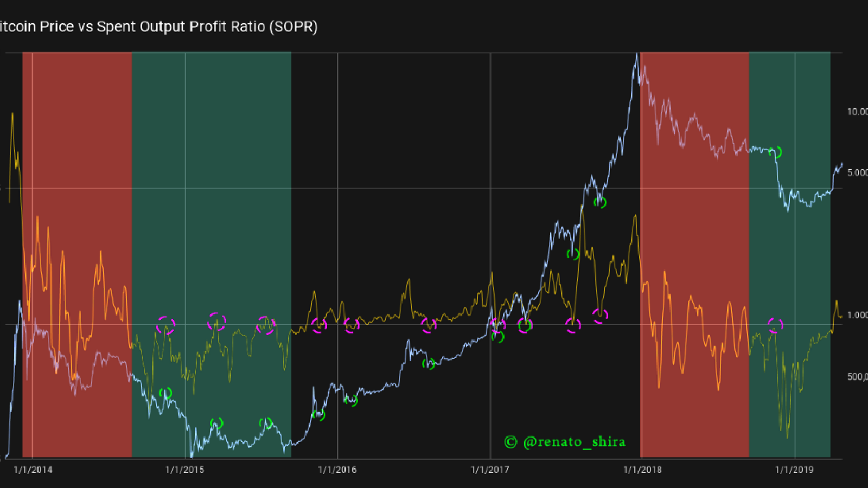868x488 pixels.
Task: Click the red shaded bear zone starting at 1/1/2014
Action: pos(77,255)
